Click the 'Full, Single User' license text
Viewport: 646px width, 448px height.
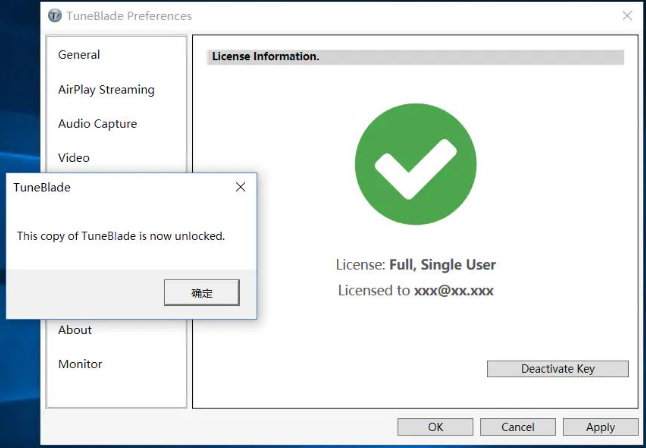(x=442, y=265)
